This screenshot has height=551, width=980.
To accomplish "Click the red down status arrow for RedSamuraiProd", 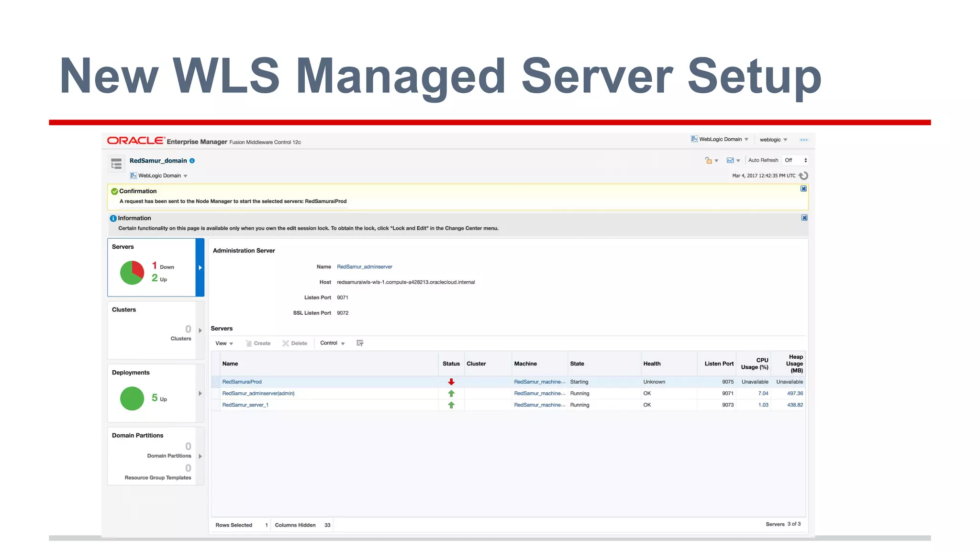I will tap(451, 382).
